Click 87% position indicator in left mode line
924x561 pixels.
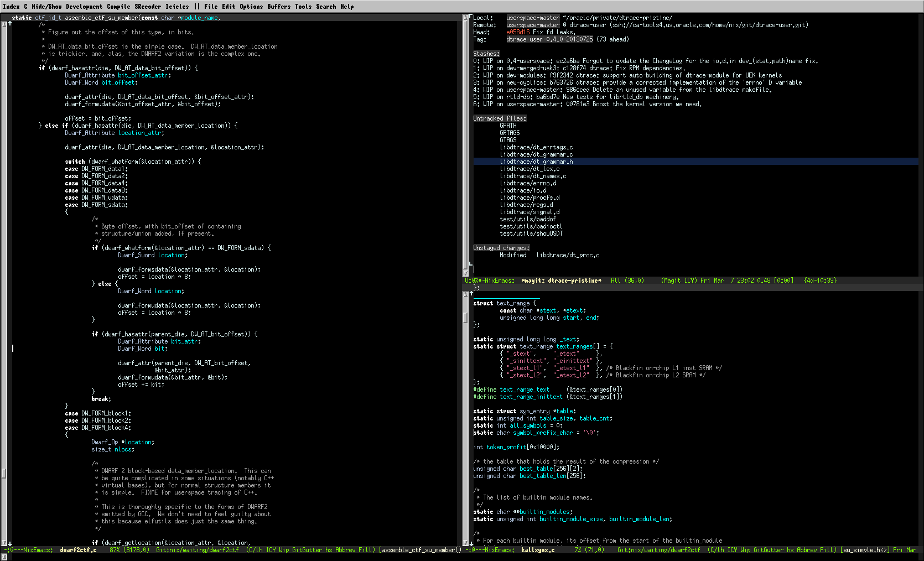click(115, 550)
